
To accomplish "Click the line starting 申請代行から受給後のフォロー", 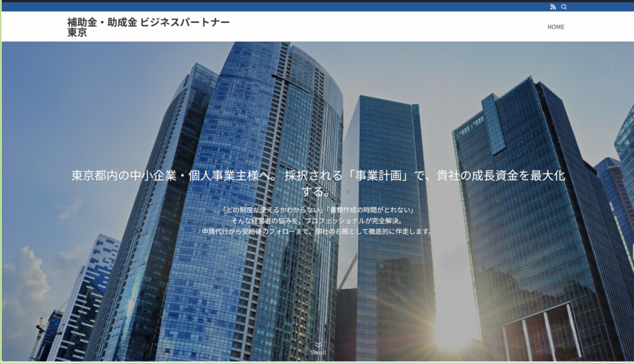I will point(318,232).
